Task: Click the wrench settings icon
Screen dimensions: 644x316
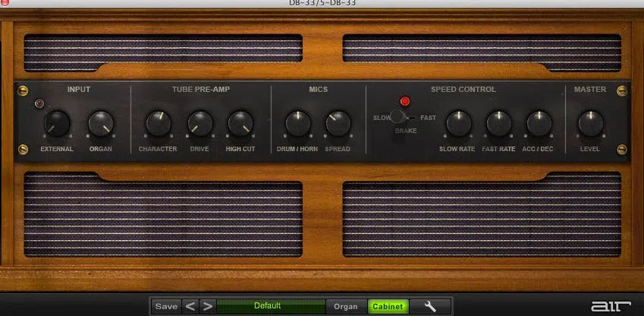Action: point(431,306)
